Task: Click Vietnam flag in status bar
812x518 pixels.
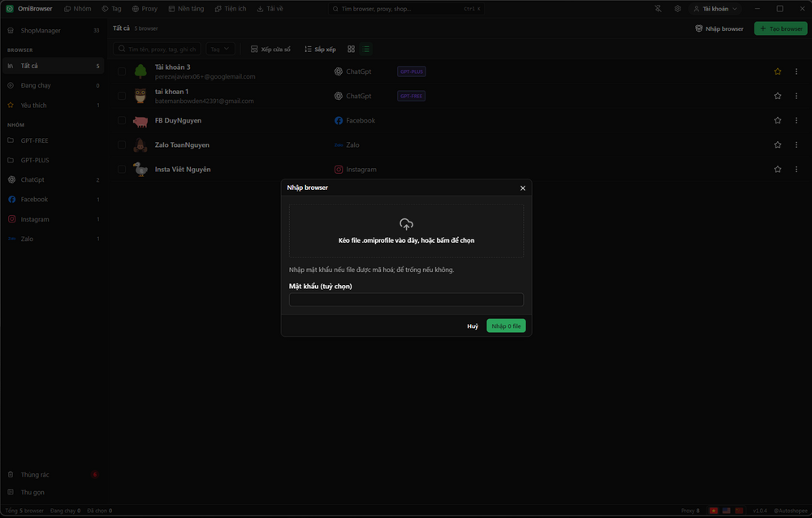Action: tap(714, 511)
